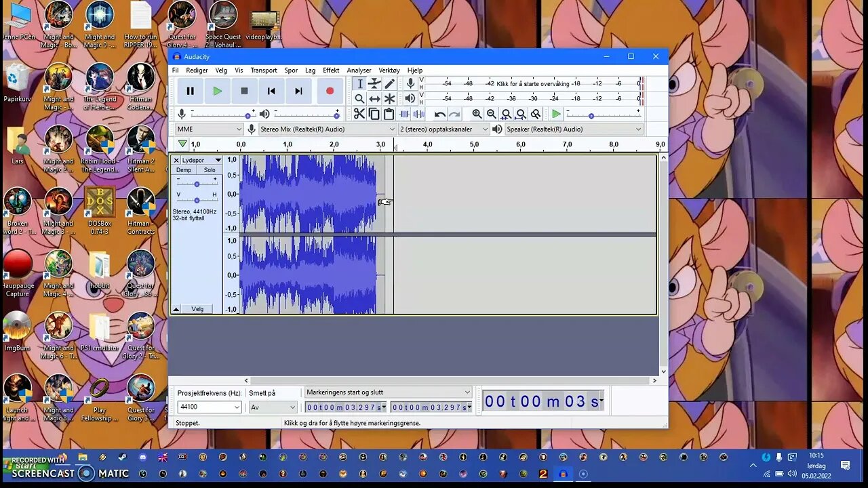The image size is (868, 488).
Task: Start playback with the green Play button
Action: pyautogui.click(x=217, y=91)
